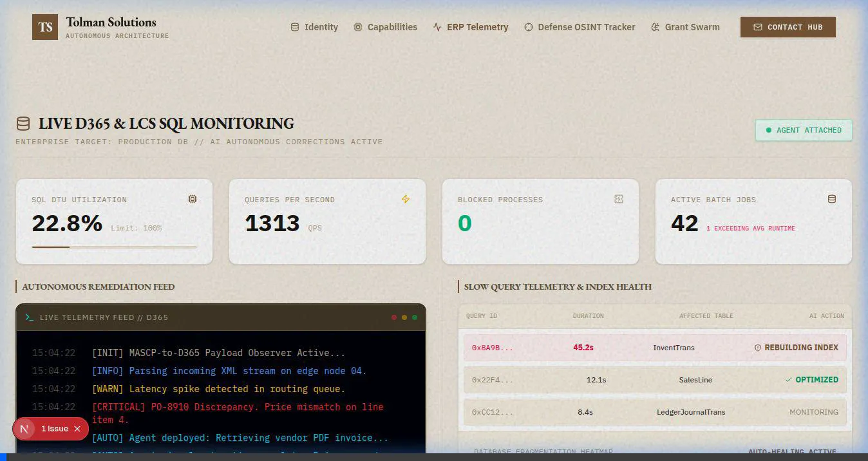
Task: Click the Agent Attached status badge
Action: 803,130
